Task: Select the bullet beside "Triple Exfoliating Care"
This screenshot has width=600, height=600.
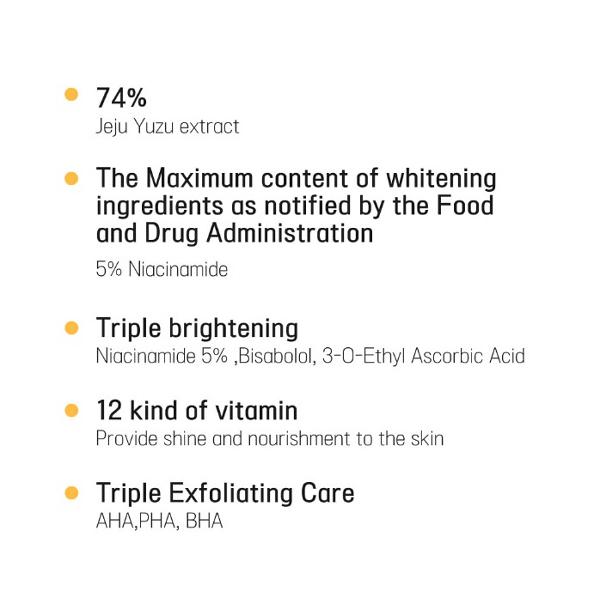Action: [71, 493]
